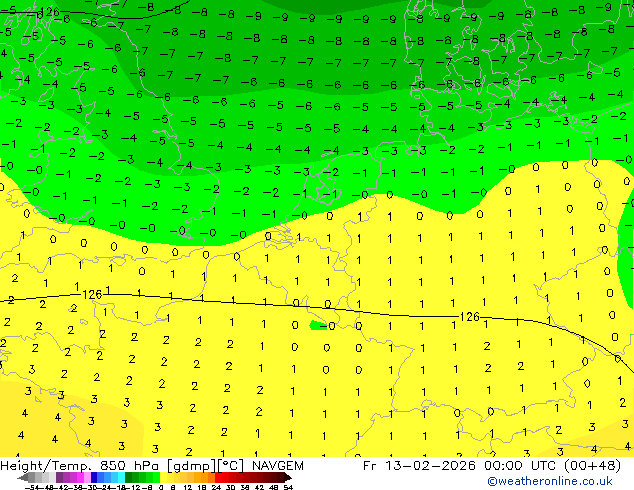Click the small green patch near the -0 value

click(318, 325)
